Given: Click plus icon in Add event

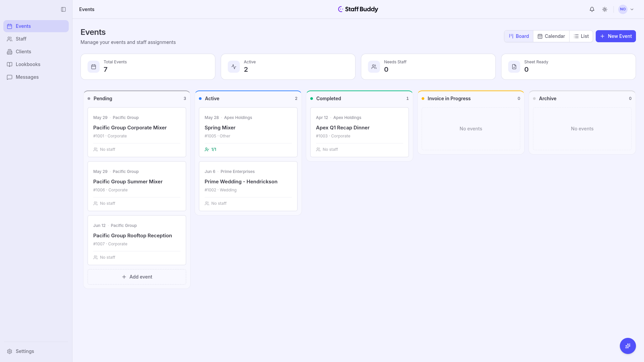Looking at the screenshot, I should point(124,277).
